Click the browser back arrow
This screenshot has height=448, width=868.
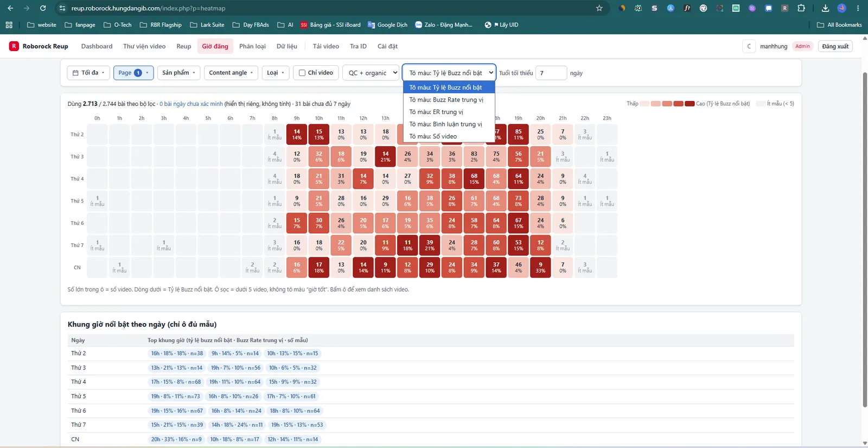[x=10, y=8]
